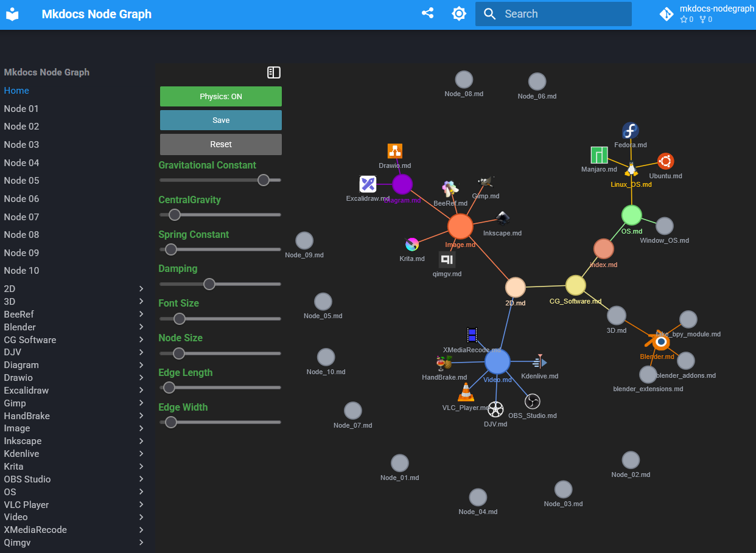Open the Inkscape.md node icon
The height and width of the screenshot is (553, 756).
(x=503, y=218)
